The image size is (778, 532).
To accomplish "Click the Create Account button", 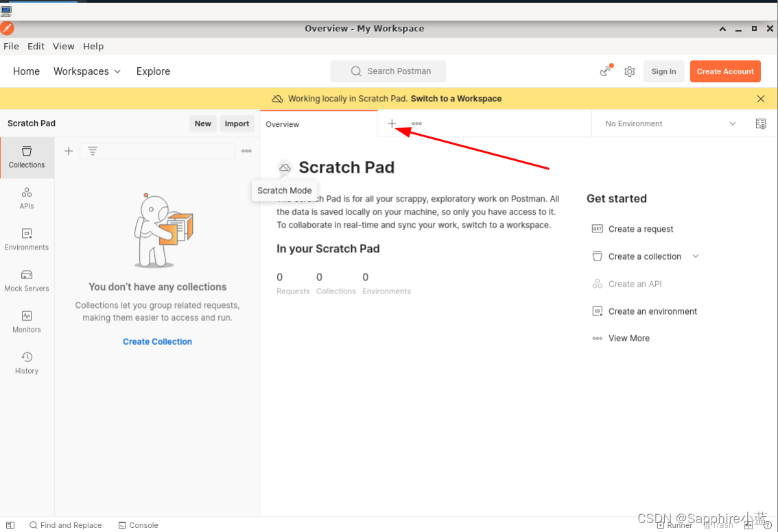I will point(725,71).
